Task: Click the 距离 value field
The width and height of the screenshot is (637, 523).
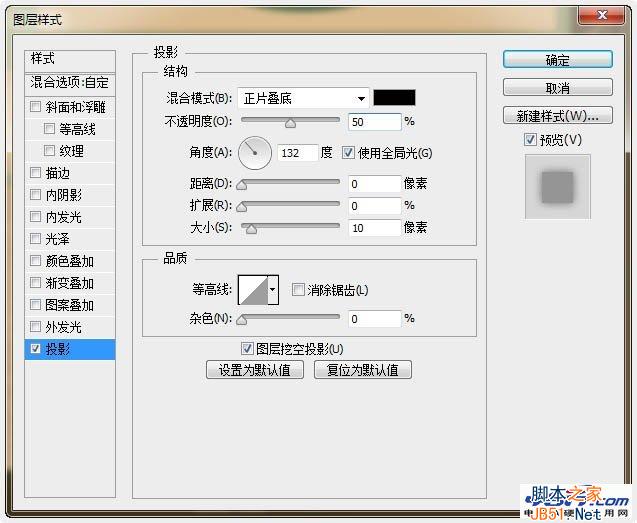Action: (375, 184)
